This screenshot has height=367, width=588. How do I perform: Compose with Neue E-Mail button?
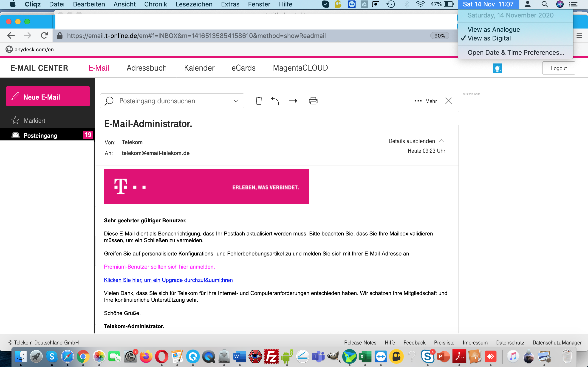[x=48, y=96]
